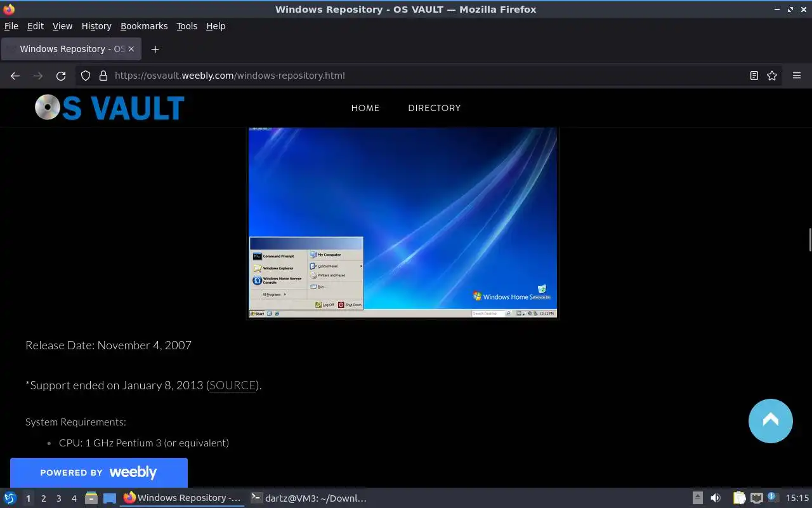Click the forward navigation arrow
Screen dimensions: 812x508
click(38, 76)
